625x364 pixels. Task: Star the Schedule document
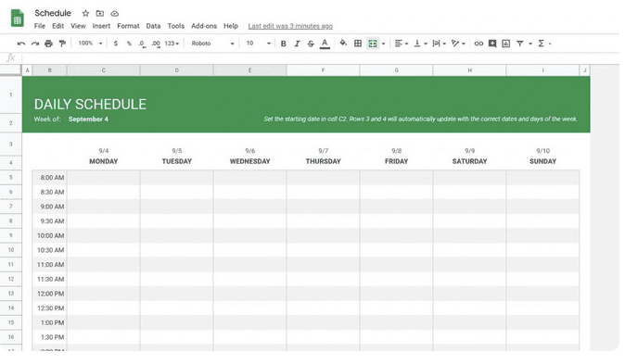coord(85,14)
